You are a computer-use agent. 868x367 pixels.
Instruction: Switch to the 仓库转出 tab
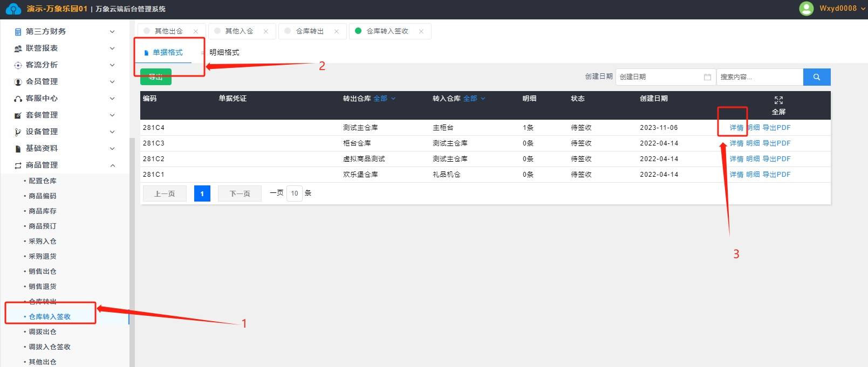pos(310,31)
